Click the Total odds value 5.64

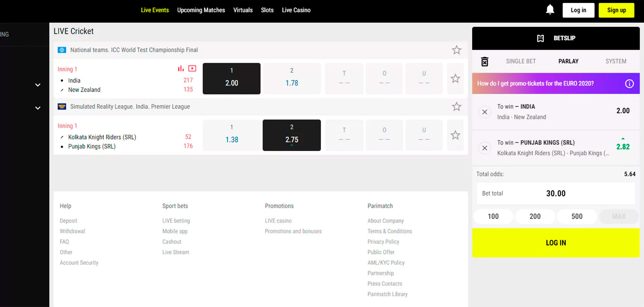tap(630, 174)
